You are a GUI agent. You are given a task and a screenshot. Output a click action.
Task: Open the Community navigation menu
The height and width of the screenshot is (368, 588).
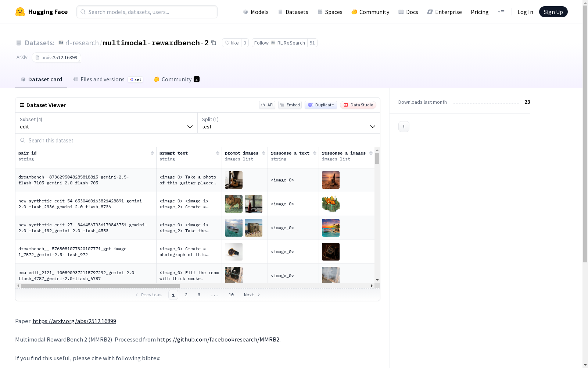370,12
